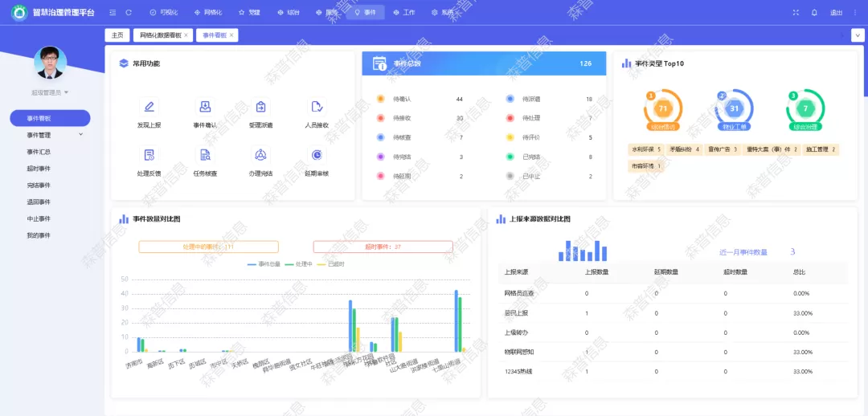Screen dimensions: 868x416
Task: Click the 七里山街道 blue bar in chart
Action: (457, 321)
